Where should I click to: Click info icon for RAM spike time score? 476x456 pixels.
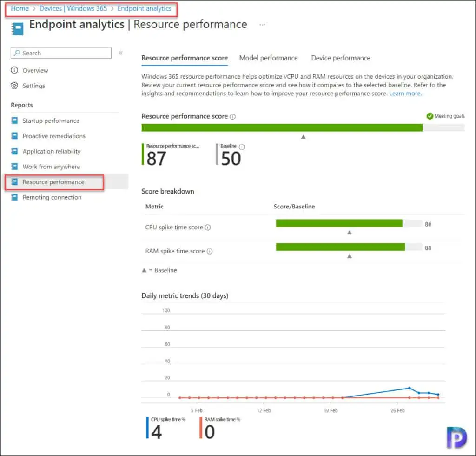tap(210, 251)
